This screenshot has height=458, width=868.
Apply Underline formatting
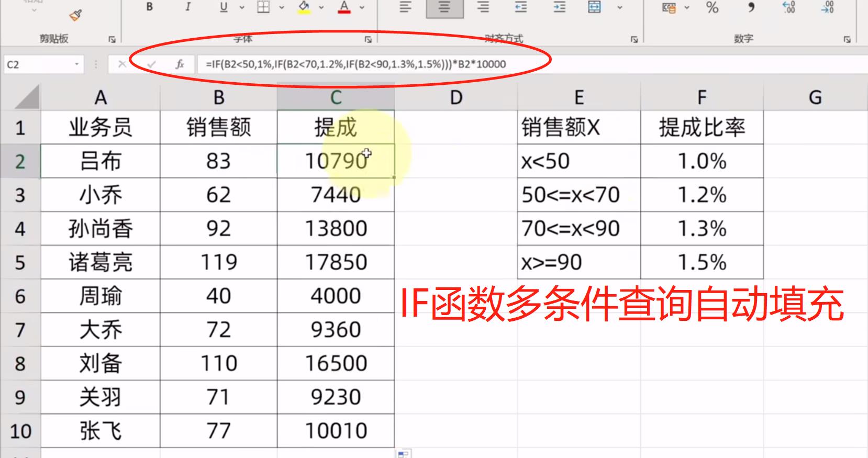pos(224,7)
